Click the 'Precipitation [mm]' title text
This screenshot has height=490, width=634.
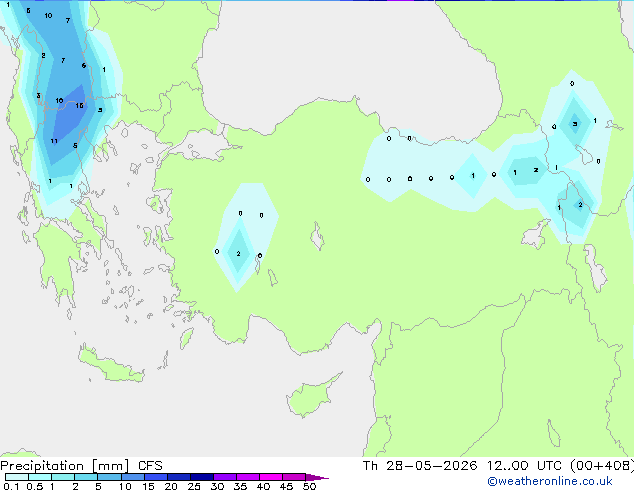click(65, 466)
